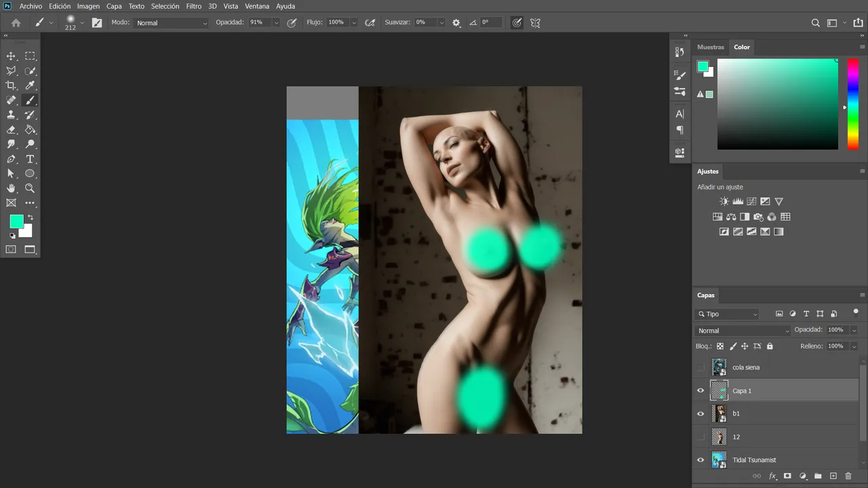868x488 pixels.
Task: Switch to the Muestras tab
Action: [x=711, y=47]
